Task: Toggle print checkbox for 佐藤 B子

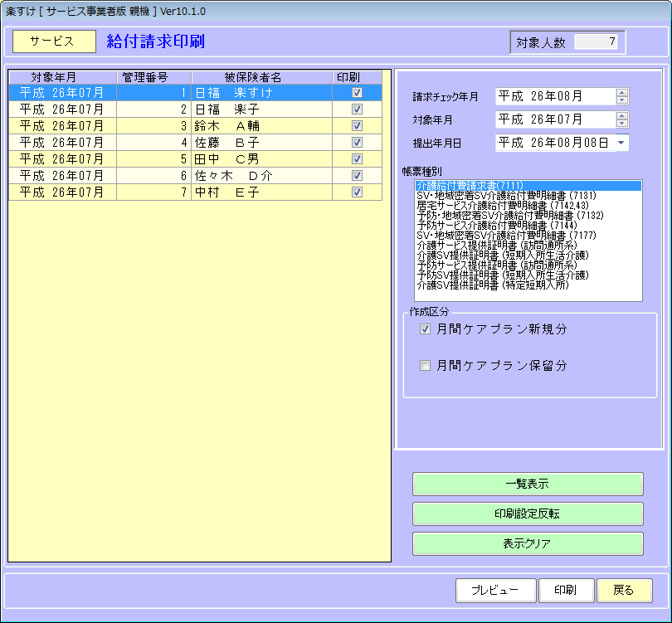Action: (357, 142)
